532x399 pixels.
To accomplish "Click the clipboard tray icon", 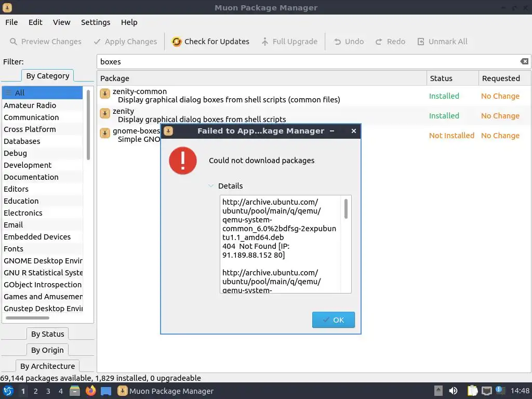I will [472, 391].
